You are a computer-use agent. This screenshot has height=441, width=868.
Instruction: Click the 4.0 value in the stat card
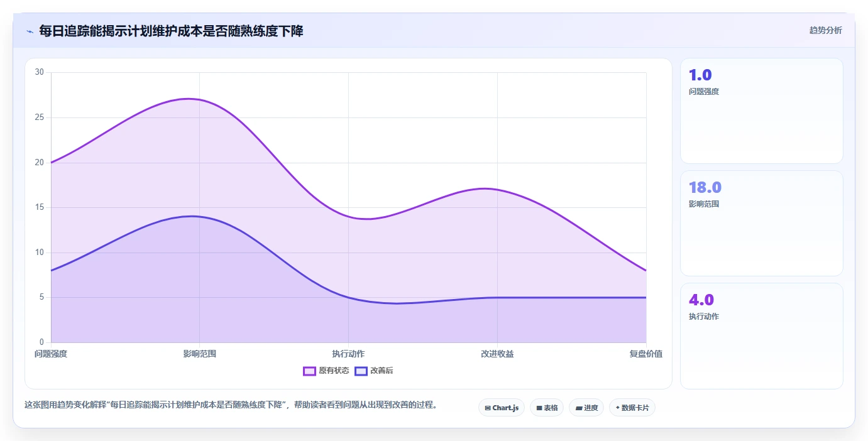[701, 300]
